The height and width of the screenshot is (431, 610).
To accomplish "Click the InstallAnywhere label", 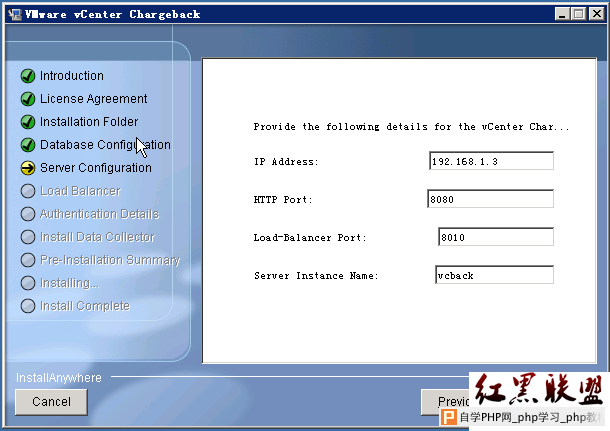I will [59, 378].
